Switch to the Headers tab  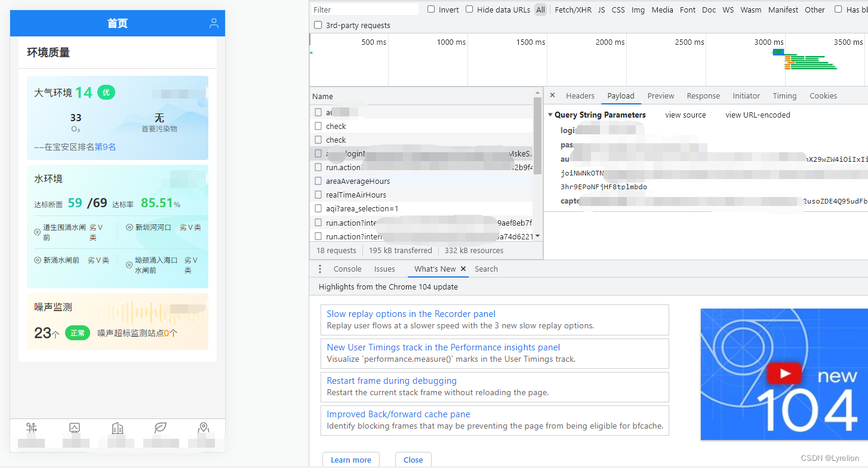tap(580, 96)
